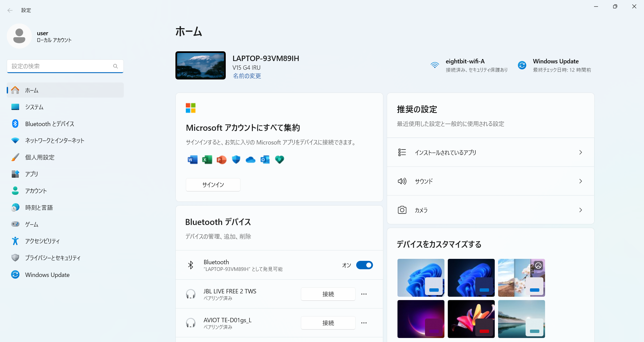Image resolution: width=644 pixels, height=342 pixels.
Task: Open more options for JBL LIVE FREE 2 TWS
Action: [x=364, y=294]
